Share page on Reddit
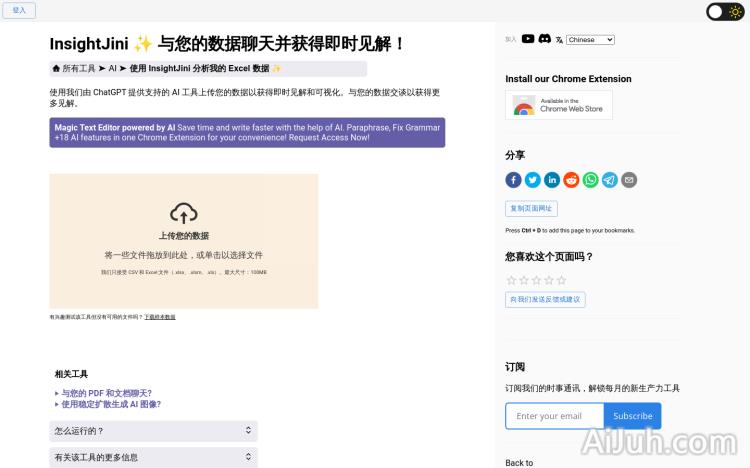Image resolution: width=750 pixels, height=468 pixels. (x=571, y=180)
